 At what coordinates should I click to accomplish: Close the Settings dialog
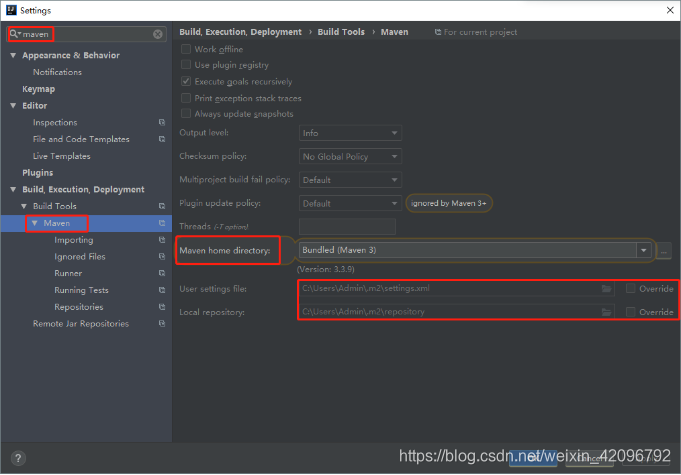pyautogui.click(x=670, y=10)
